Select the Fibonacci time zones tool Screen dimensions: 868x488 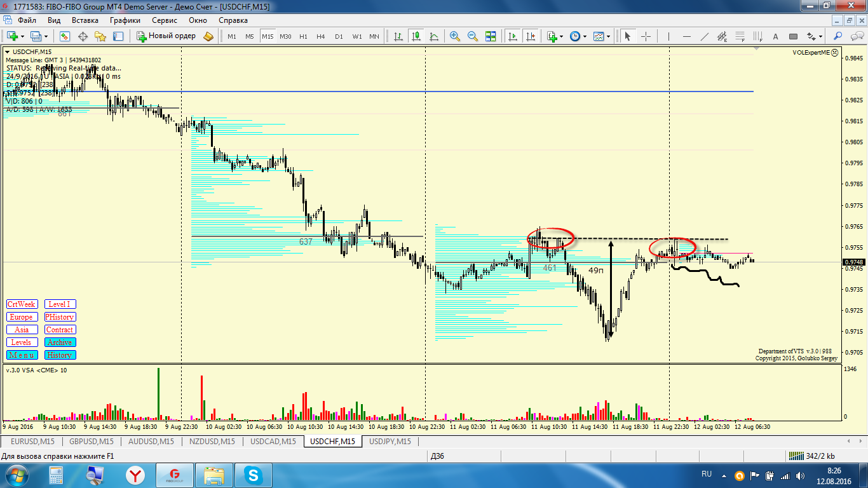[757, 36]
